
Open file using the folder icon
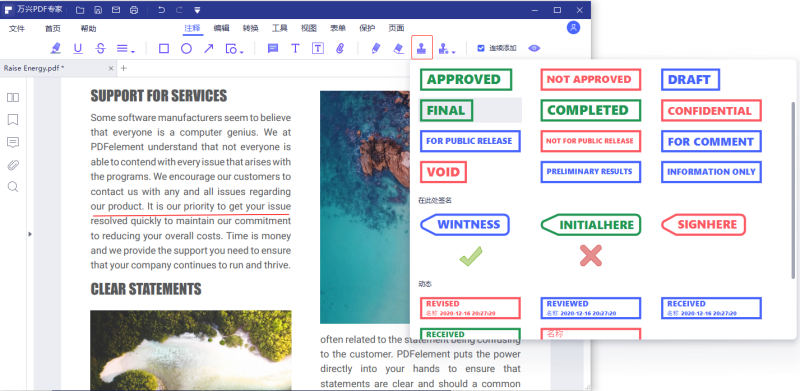80,10
